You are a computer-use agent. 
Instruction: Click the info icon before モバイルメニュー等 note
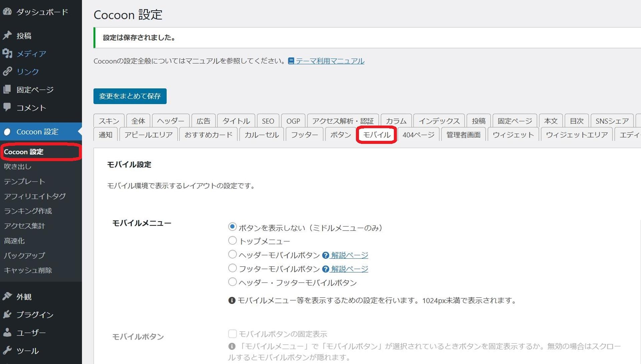(x=232, y=301)
